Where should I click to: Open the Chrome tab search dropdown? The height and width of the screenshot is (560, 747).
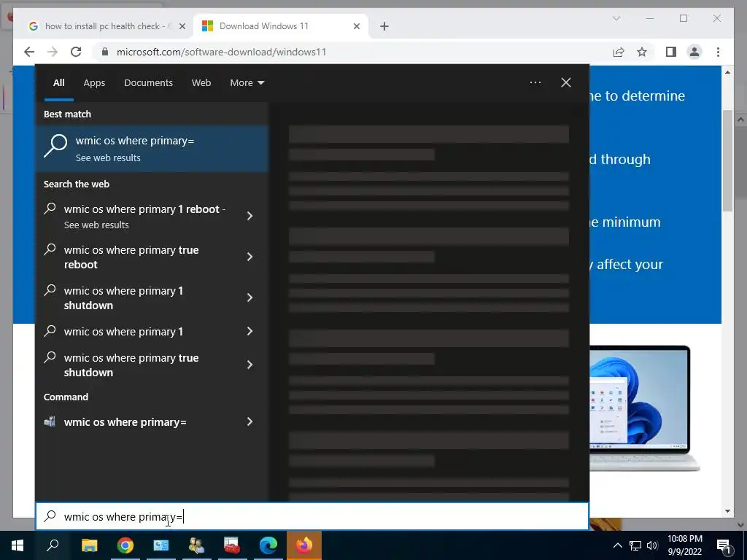point(616,18)
